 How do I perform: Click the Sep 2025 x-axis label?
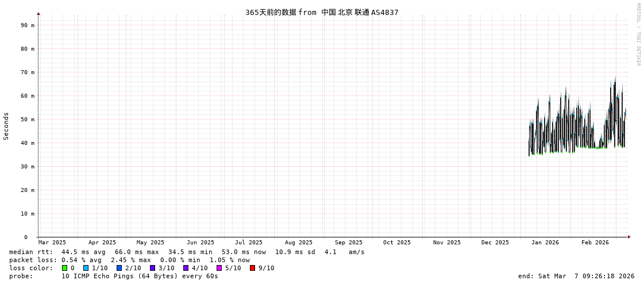point(348,243)
